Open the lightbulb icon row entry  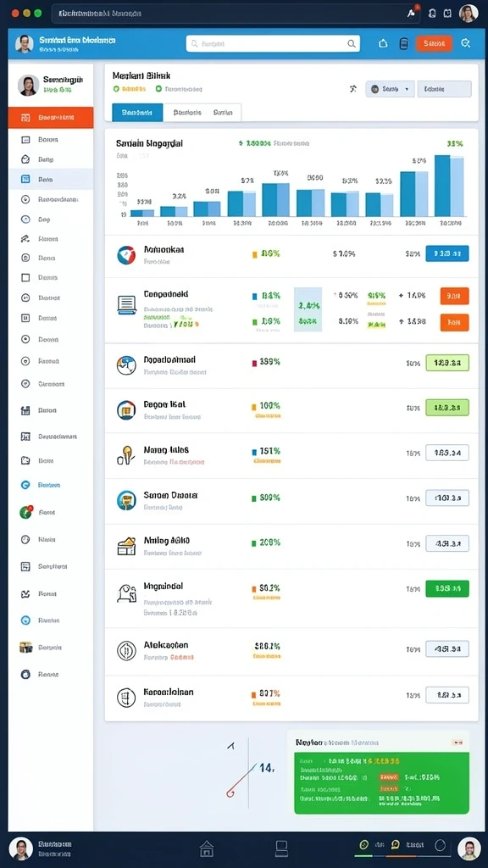tap(125, 455)
